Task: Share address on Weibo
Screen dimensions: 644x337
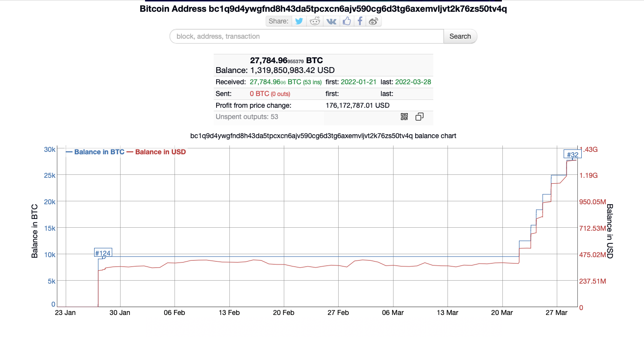Action: [373, 21]
